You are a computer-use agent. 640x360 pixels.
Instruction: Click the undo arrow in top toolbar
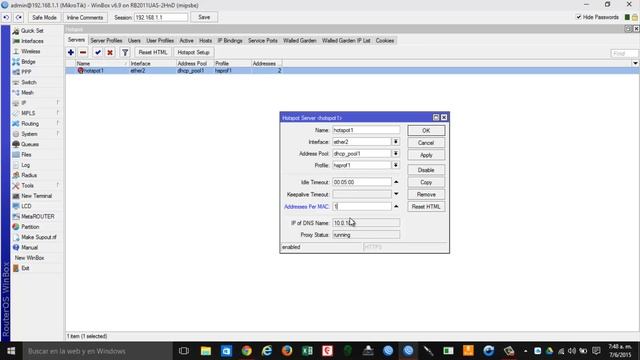(x=6, y=17)
